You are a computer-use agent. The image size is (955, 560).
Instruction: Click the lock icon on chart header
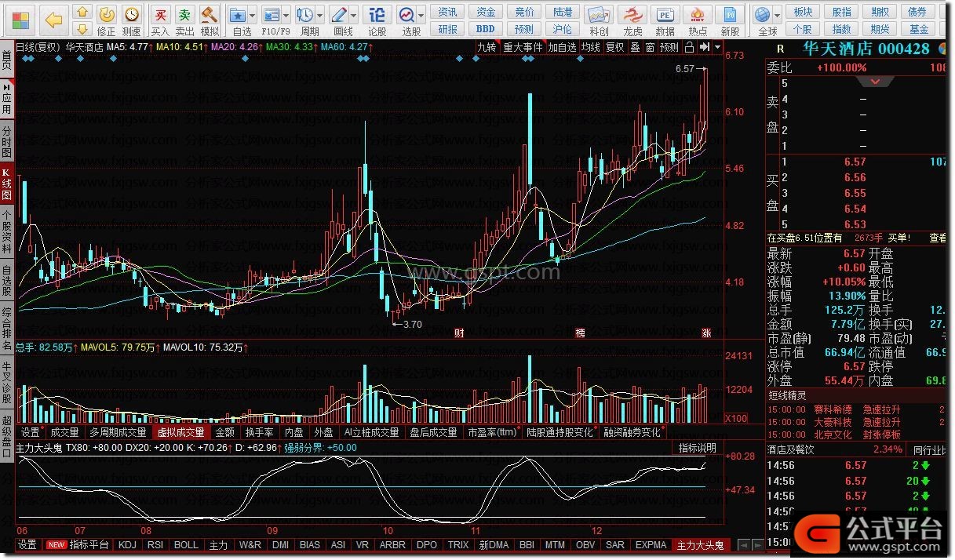point(690,47)
